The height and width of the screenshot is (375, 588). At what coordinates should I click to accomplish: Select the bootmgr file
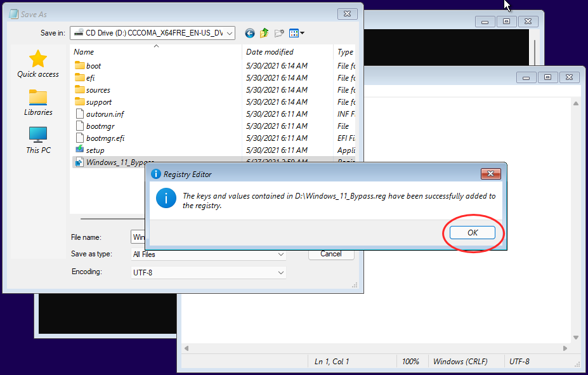pyautogui.click(x=95, y=126)
